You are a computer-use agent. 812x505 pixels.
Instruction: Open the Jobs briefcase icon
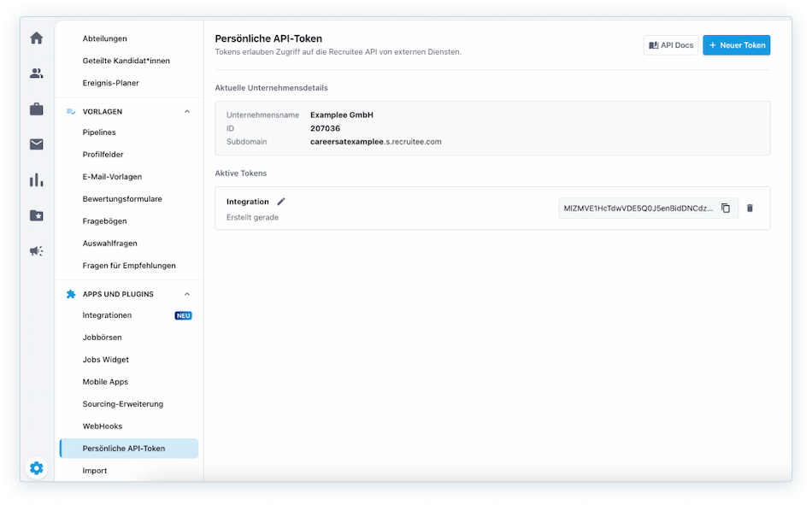(x=36, y=109)
